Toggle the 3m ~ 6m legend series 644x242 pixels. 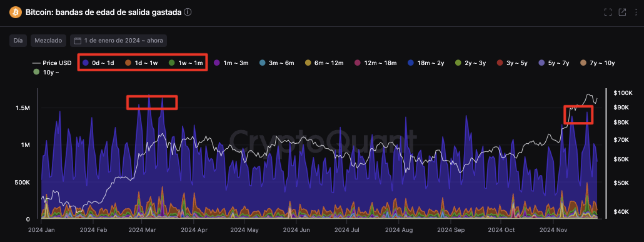[277, 63]
